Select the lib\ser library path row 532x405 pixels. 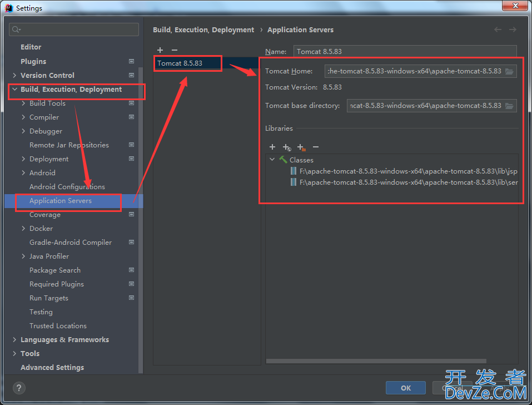pyautogui.click(x=392, y=182)
